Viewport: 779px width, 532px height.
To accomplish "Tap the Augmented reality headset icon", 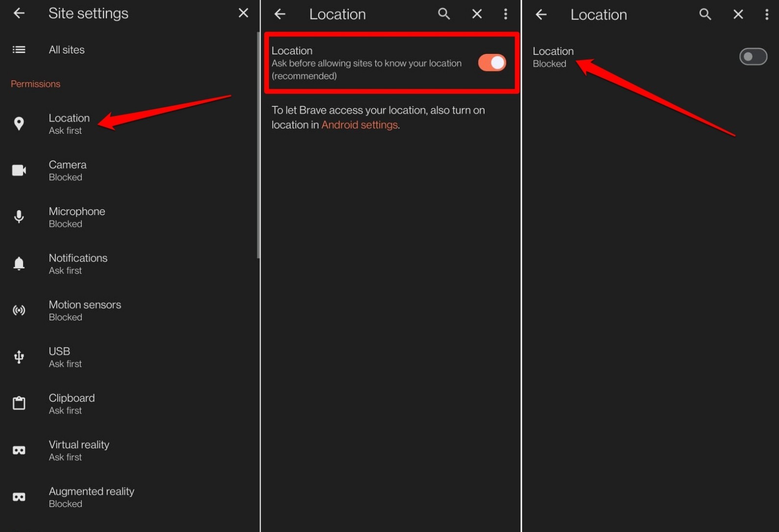I will pos(19,497).
